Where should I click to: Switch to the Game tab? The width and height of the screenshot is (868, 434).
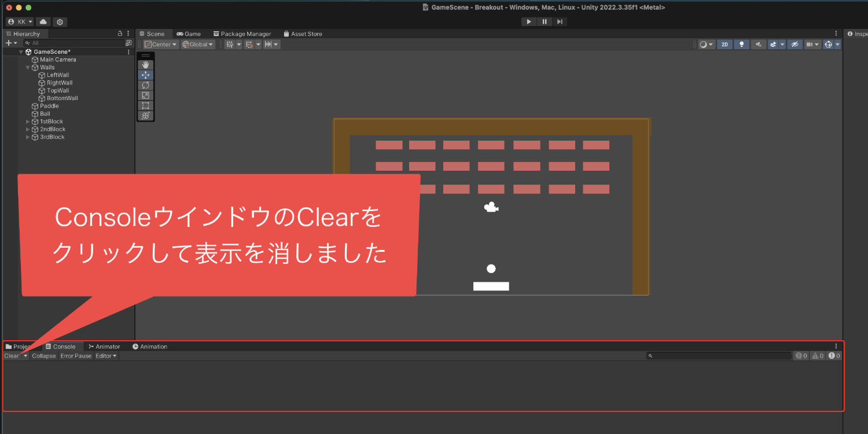(x=189, y=34)
